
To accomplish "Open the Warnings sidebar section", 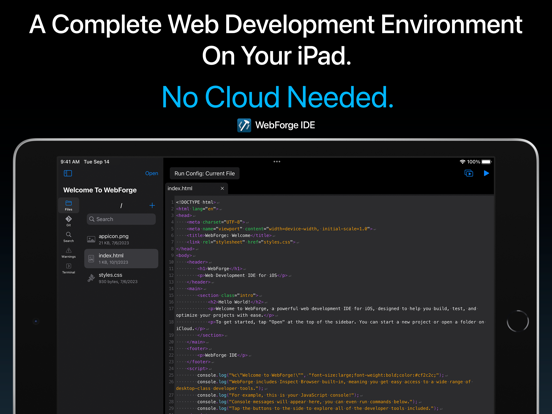I will (69, 252).
